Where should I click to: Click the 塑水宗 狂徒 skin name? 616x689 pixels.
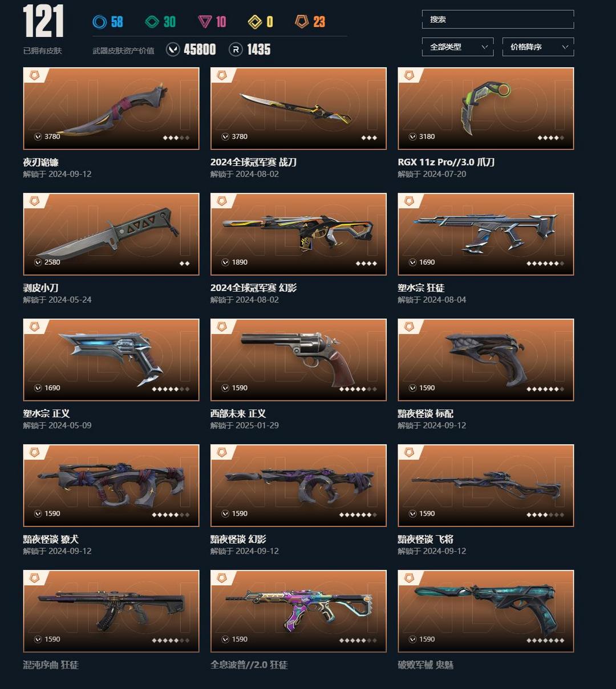pos(421,288)
